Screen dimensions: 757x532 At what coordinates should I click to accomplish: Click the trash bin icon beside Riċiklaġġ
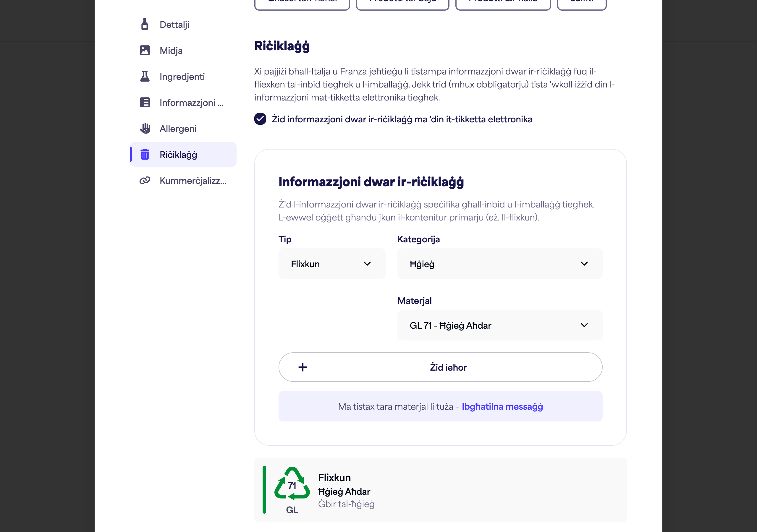(144, 154)
